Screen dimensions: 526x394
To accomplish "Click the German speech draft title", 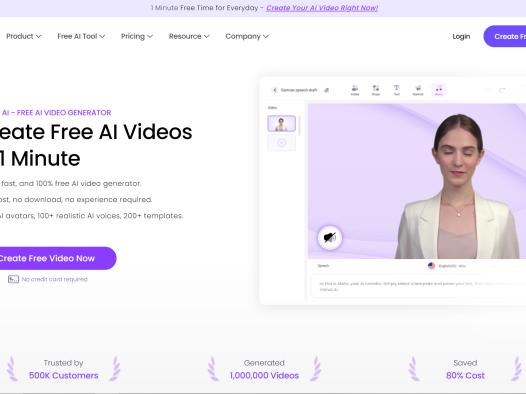I will pos(299,90).
